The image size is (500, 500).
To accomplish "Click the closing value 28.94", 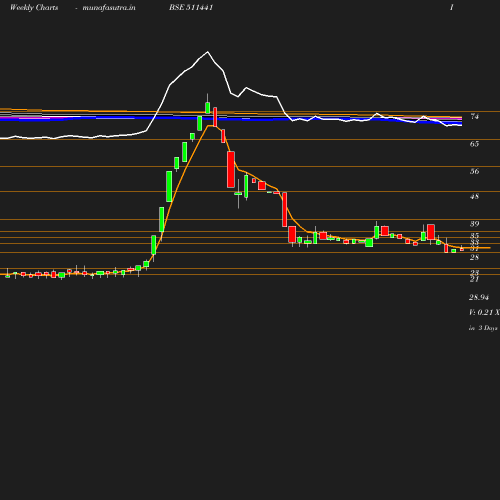I will coord(479,297).
